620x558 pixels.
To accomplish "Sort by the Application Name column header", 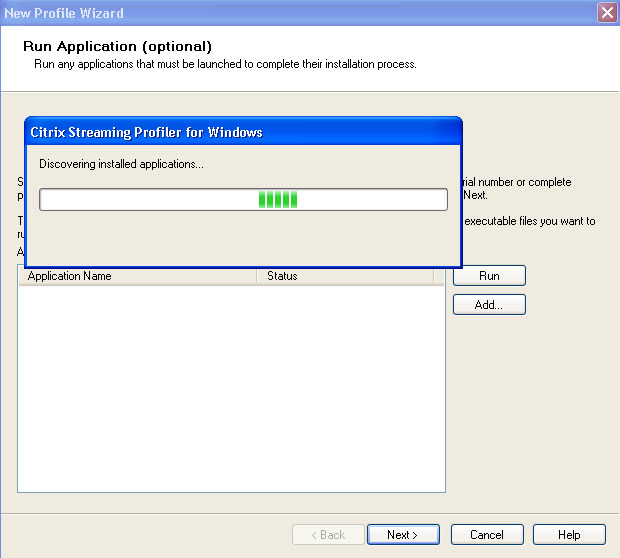I will point(138,276).
